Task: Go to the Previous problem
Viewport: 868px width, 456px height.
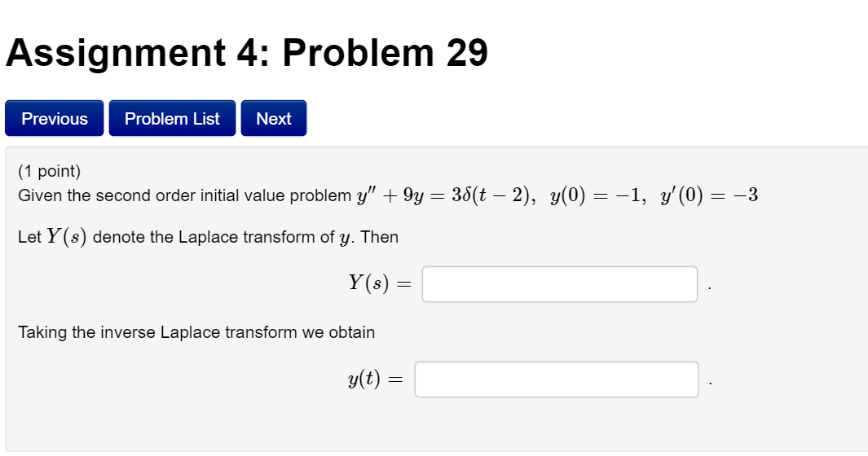Action: point(55,118)
